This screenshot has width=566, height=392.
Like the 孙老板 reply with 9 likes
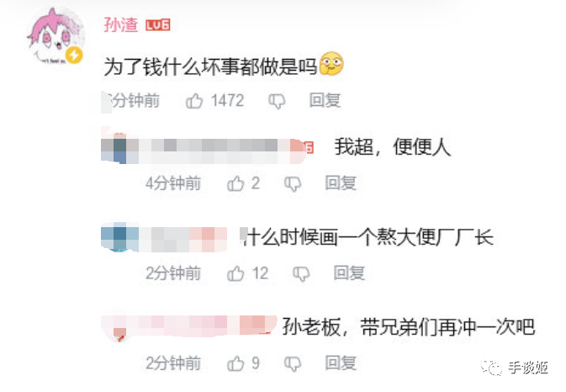(235, 363)
